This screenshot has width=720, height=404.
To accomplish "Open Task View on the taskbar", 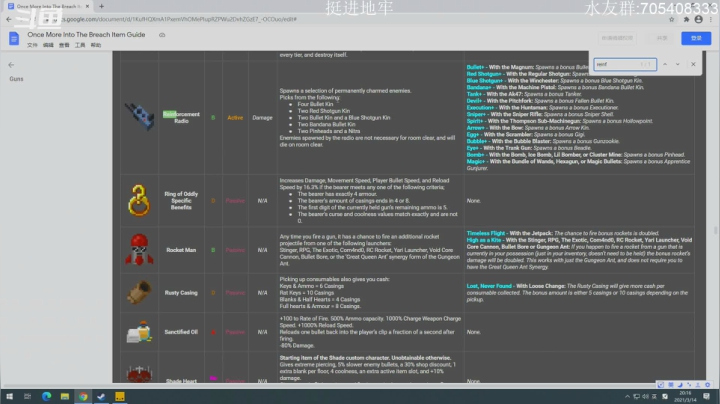I will [28, 397].
